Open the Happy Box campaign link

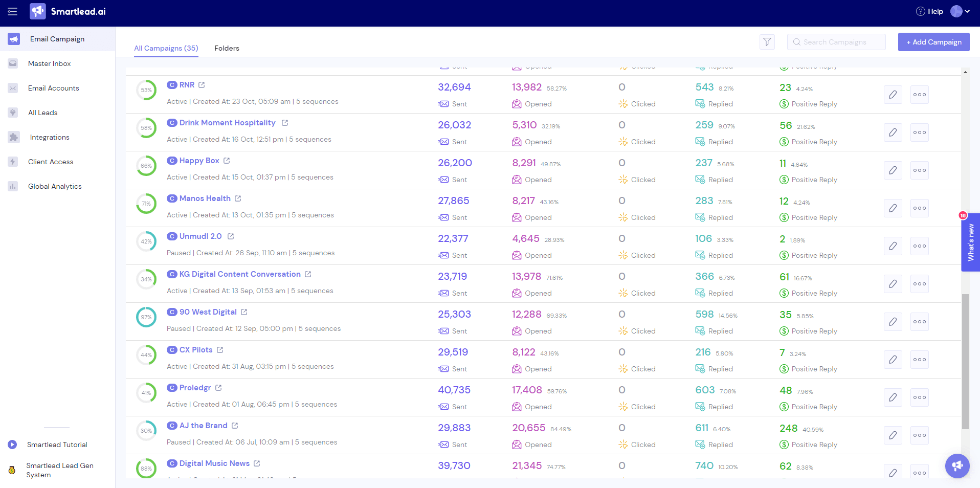click(198, 160)
